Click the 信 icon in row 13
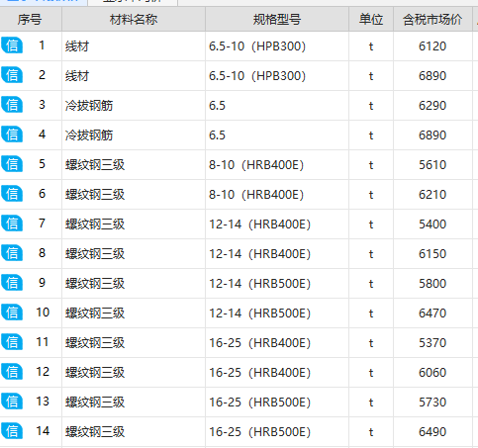Image resolution: width=478 pixels, height=448 pixels. [12, 402]
